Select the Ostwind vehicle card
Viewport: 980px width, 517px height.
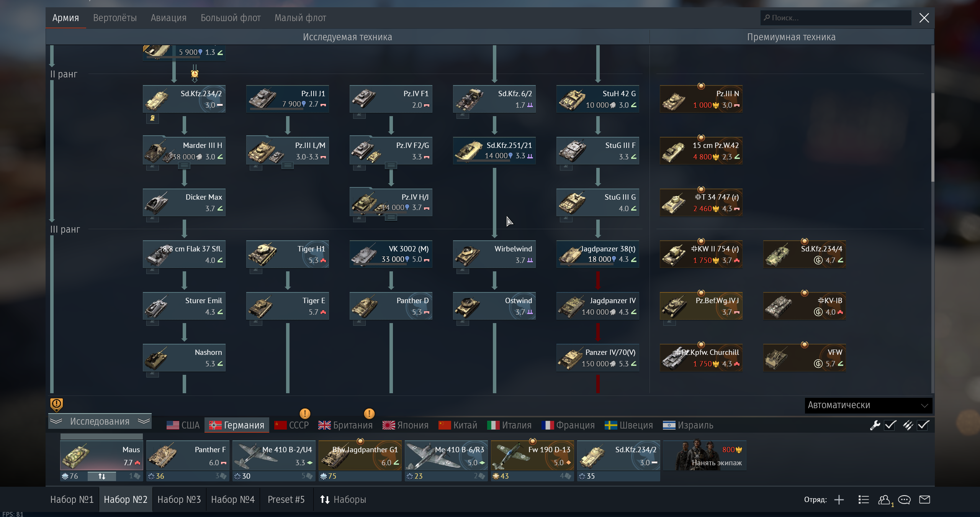(x=494, y=306)
